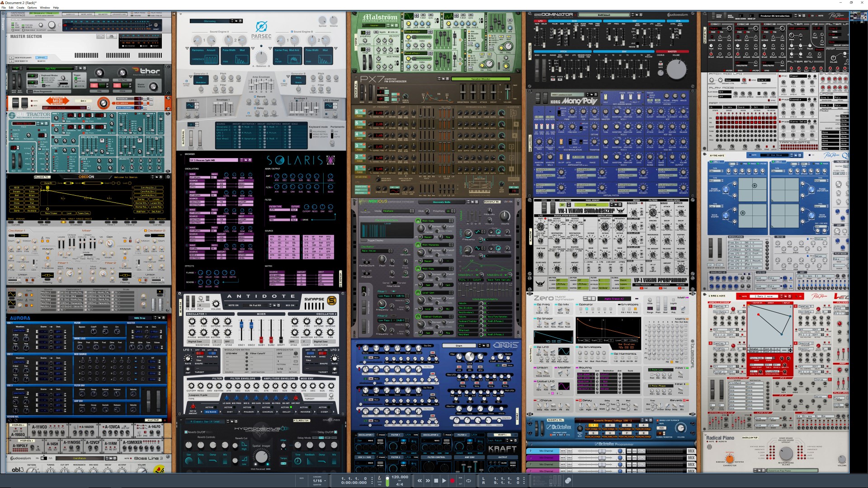868x488 pixels.
Task: Click the overlapping circles icon in transport
Action: point(568,480)
